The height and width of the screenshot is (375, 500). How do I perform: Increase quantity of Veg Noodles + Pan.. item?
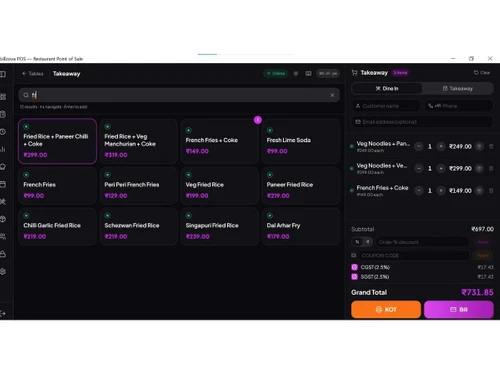pyautogui.click(x=441, y=146)
